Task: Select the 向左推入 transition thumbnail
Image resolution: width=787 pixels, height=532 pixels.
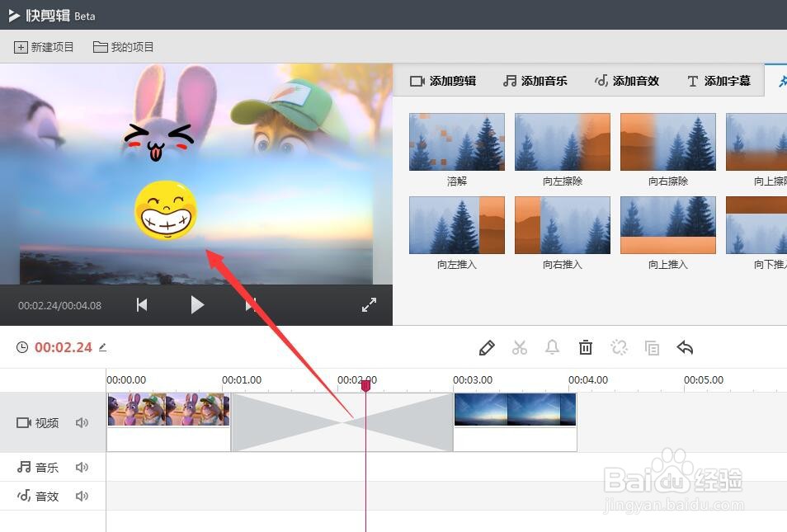Action: click(x=457, y=225)
